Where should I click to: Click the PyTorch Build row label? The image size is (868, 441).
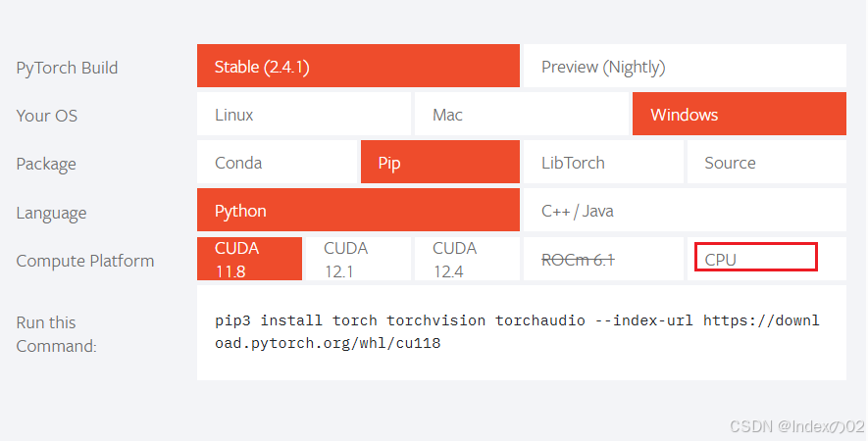point(67,68)
